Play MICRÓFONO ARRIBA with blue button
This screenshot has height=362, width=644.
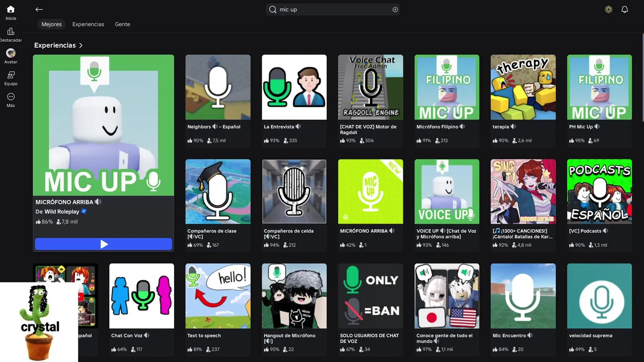coord(104,244)
